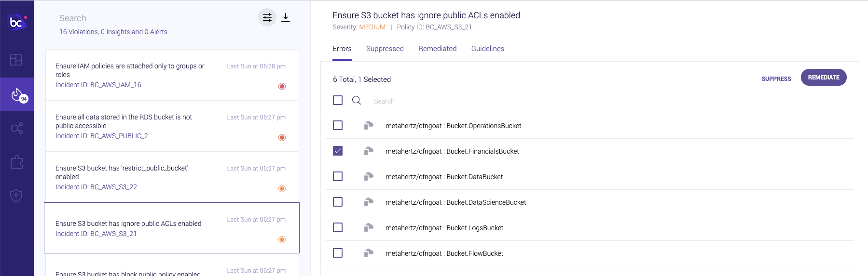Viewport: 868px width, 276px height.
Task: Click the Bridgecrew logo icon
Action: [17, 22]
